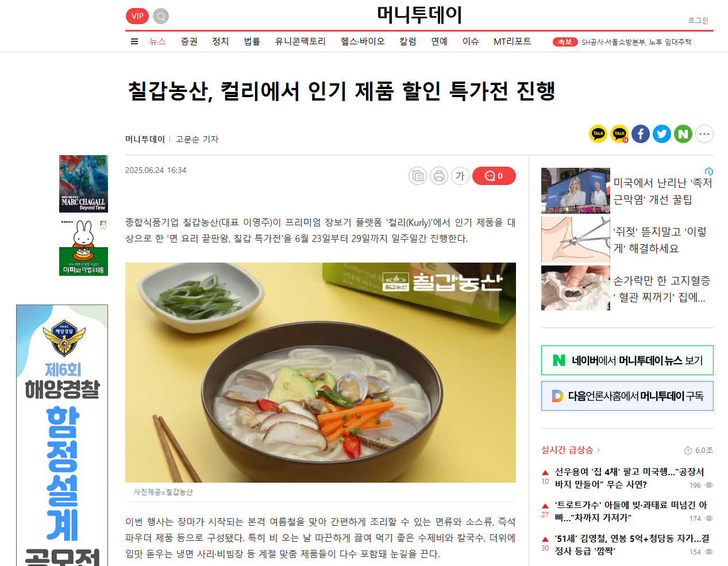Expand more sharing options ellipsis
This screenshot has height=566, width=728.
pos(704,134)
